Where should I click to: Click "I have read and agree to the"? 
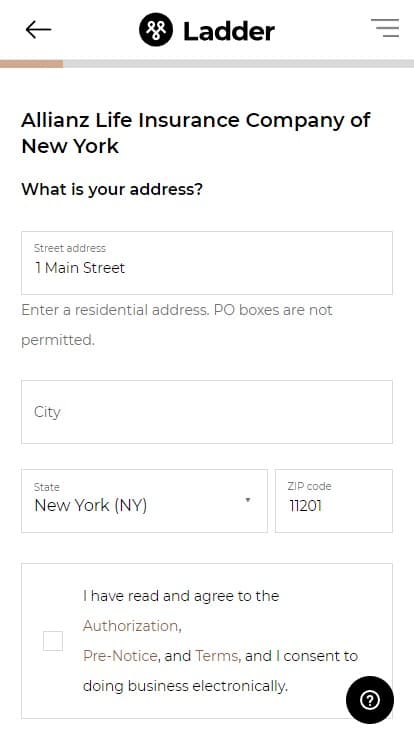click(x=181, y=596)
